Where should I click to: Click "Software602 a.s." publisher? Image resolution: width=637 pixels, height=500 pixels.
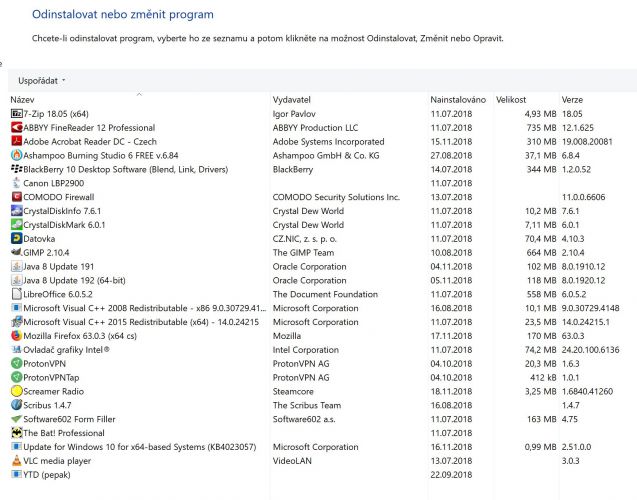304,419
